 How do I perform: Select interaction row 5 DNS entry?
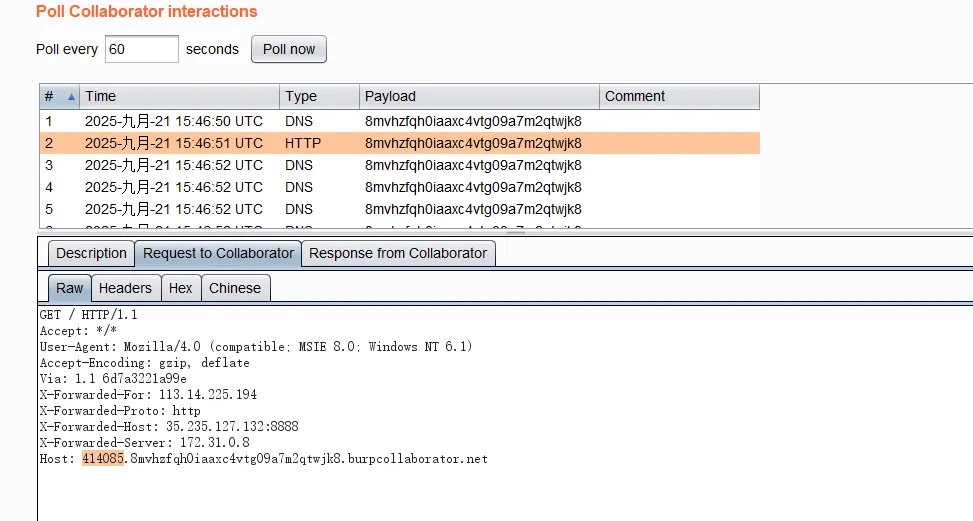coord(398,209)
